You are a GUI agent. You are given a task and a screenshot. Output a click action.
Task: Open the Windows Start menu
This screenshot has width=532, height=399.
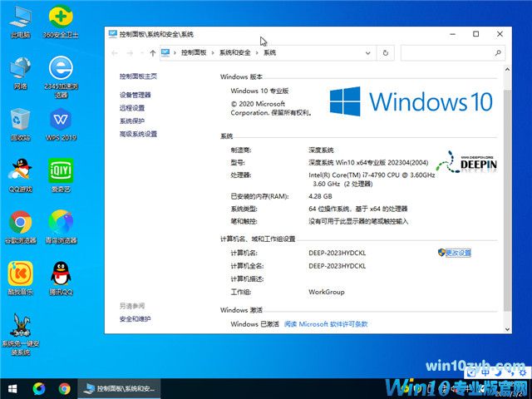pos(12,388)
